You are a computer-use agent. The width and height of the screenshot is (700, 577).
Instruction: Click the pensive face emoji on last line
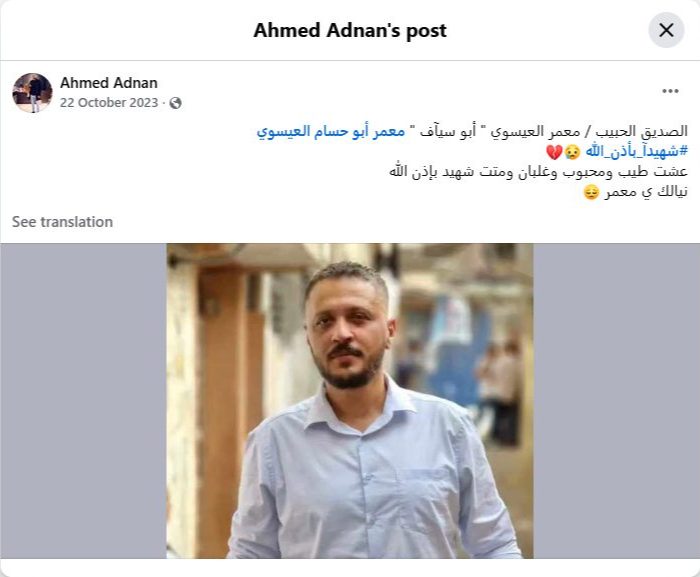[591, 192]
